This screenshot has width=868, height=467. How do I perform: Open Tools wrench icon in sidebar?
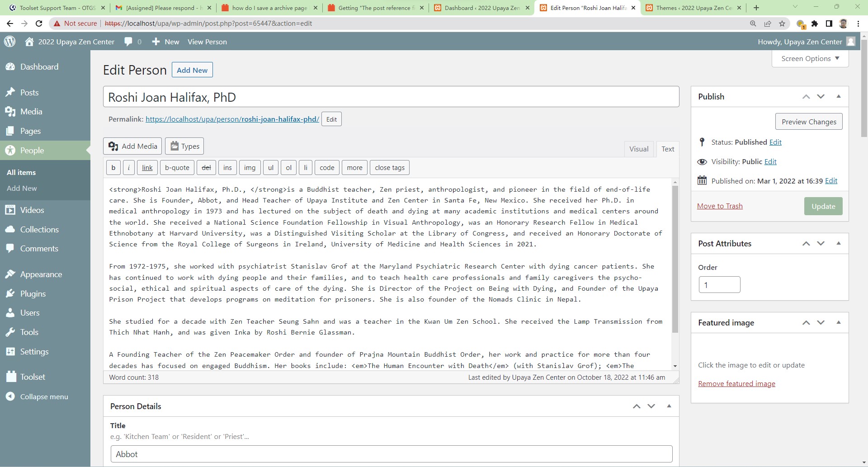click(x=10, y=332)
